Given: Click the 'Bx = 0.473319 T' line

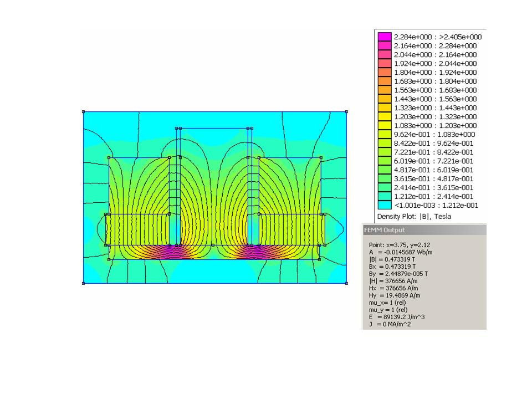Looking at the screenshot, I should pos(392,267).
